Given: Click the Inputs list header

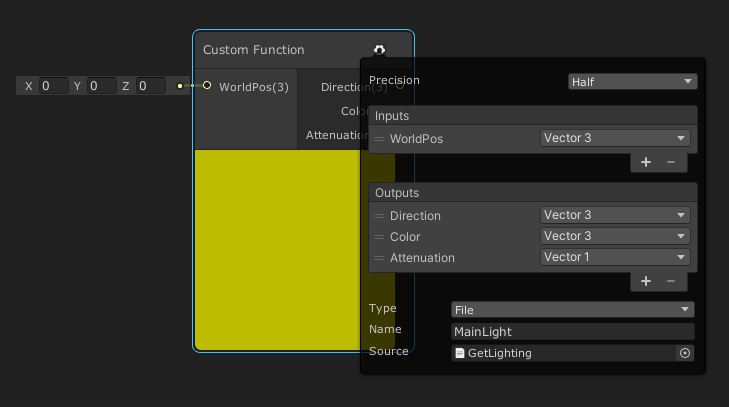Looking at the screenshot, I should (533, 115).
